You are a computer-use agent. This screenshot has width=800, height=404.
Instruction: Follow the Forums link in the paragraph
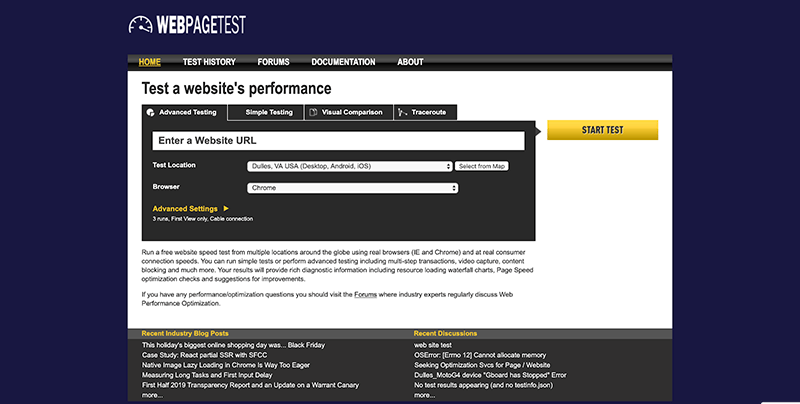click(x=365, y=295)
